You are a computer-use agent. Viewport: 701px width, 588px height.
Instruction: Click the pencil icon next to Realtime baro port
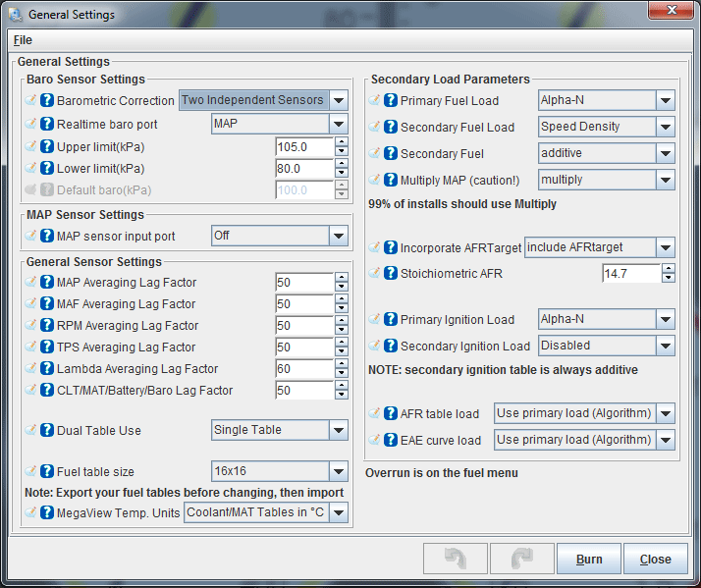point(30,125)
